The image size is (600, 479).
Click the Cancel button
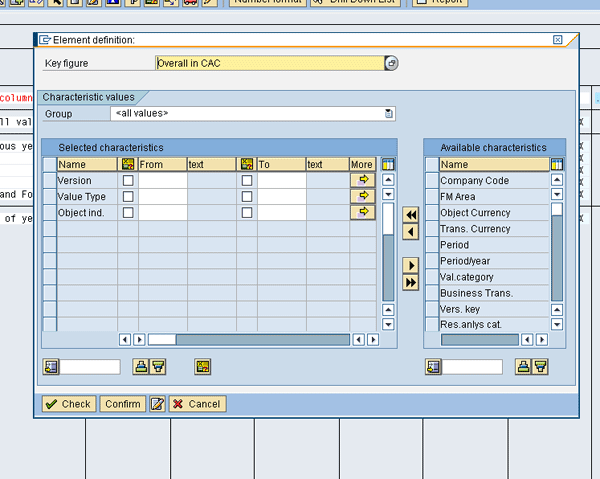click(x=196, y=404)
